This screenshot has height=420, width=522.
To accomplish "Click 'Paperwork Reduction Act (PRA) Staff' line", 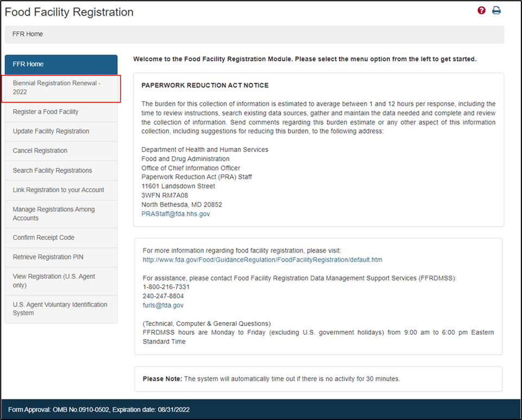I will (197, 177).
